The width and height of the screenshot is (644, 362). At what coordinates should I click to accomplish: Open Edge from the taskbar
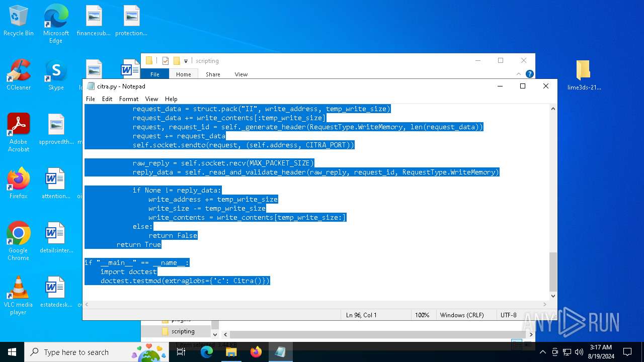(207, 352)
